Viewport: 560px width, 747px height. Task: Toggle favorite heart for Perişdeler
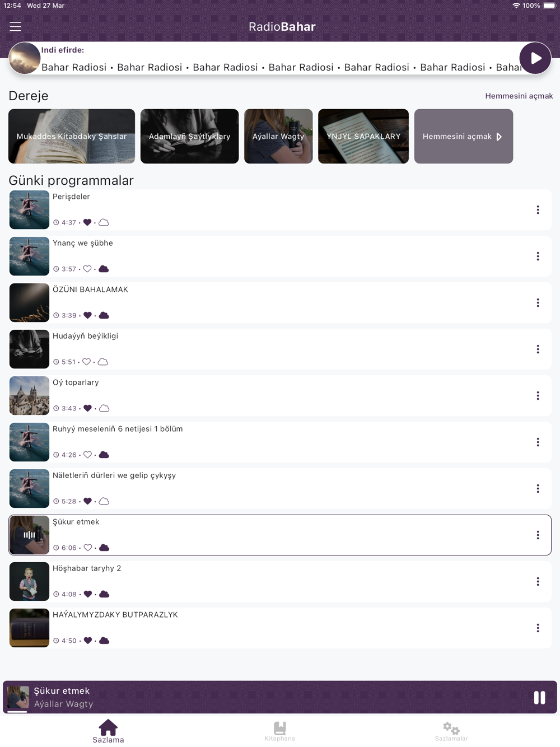87,222
